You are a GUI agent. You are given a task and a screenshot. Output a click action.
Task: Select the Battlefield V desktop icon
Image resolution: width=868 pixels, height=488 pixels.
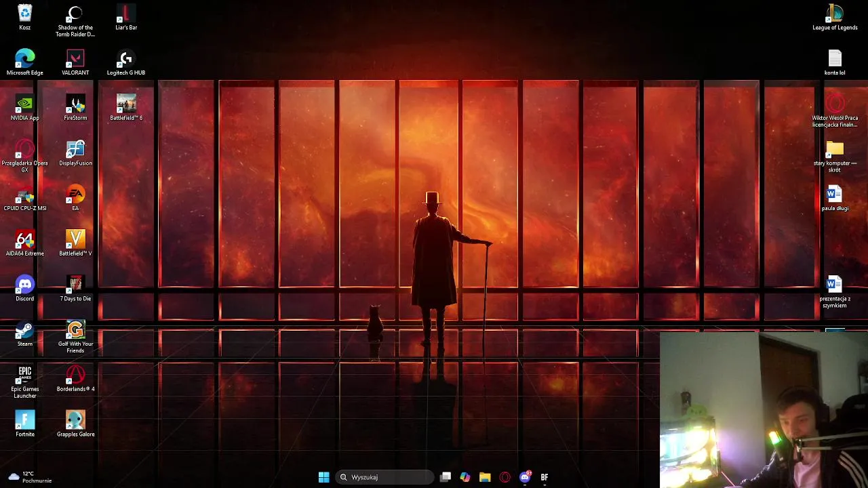(75, 243)
